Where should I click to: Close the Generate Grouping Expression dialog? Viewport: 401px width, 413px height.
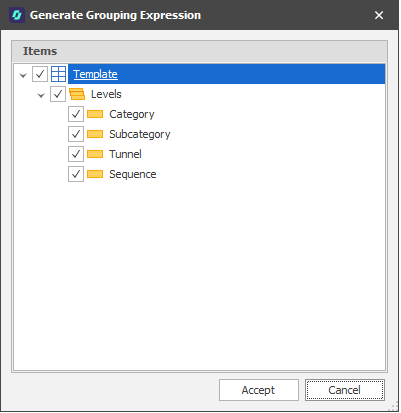[379, 15]
